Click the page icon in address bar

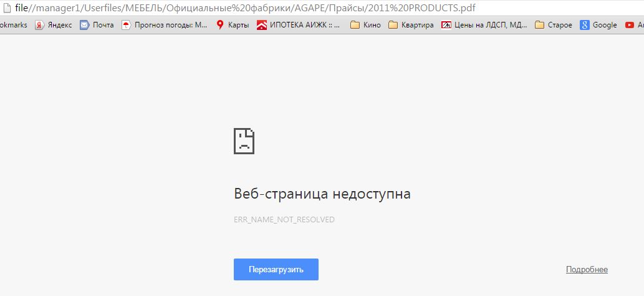pyautogui.click(x=6, y=7)
